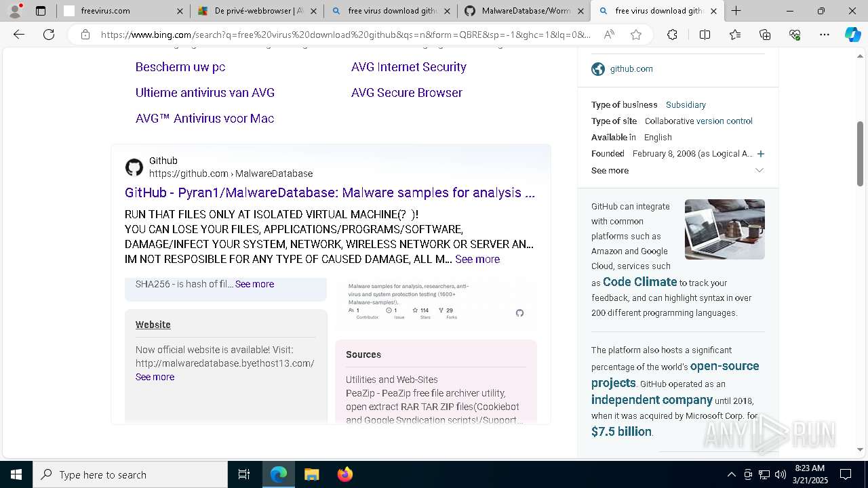Open Collections toolbar icon
The height and width of the screenshot is (488, 868).
(765, 35)
